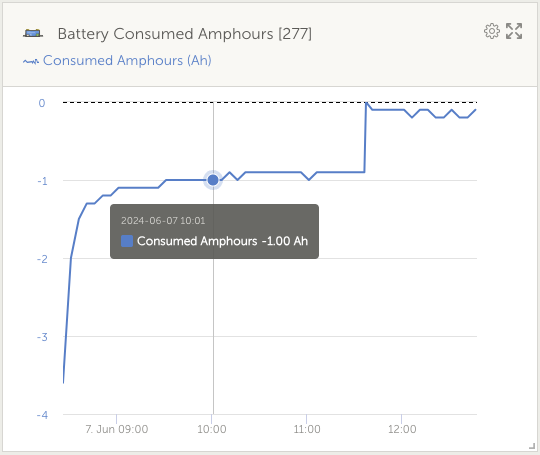Click the tooltip timestamp 2024-06-07 10:01
This screenshot has width=540, height=455.
tap(163, 221)
